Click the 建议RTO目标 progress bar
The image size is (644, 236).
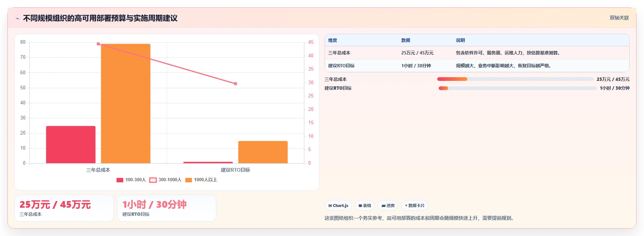517,88
